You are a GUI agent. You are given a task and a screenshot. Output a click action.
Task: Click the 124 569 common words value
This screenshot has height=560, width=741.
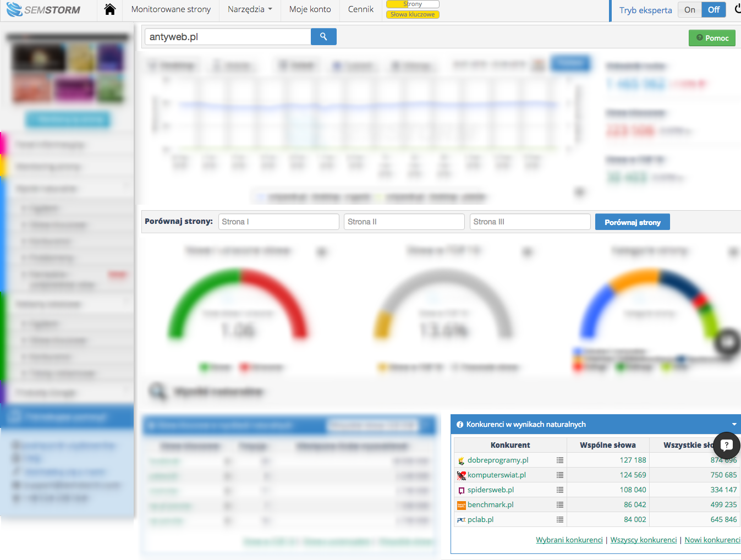point(633,475)
